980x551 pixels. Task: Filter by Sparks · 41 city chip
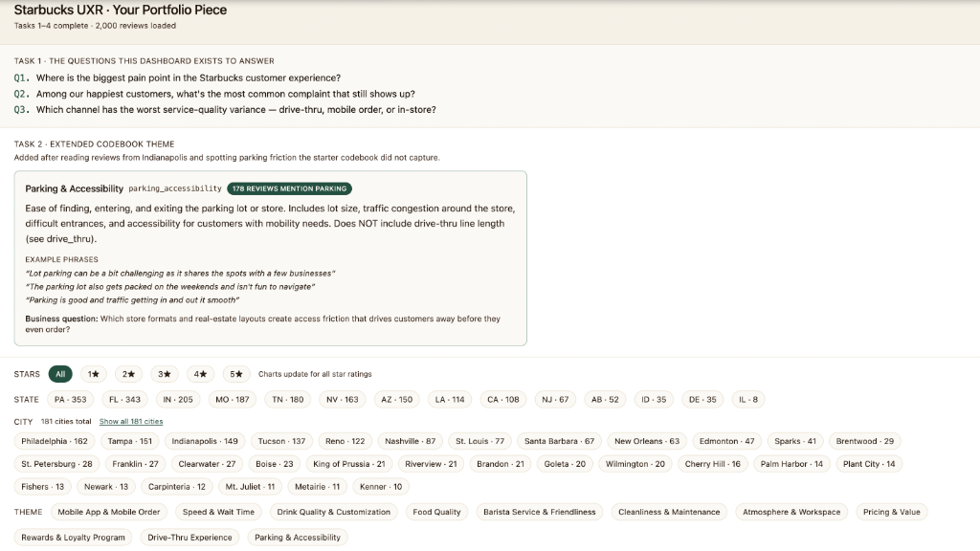(795, 441)
